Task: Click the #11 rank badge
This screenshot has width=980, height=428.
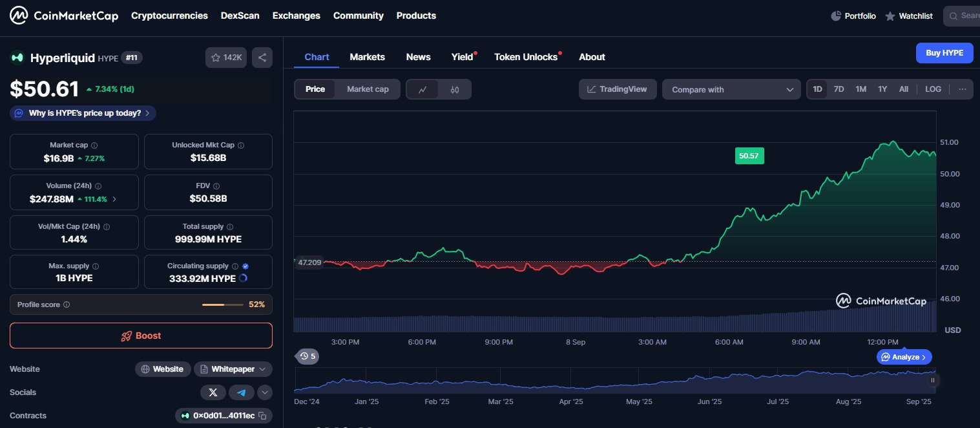Action: [132, 58]
